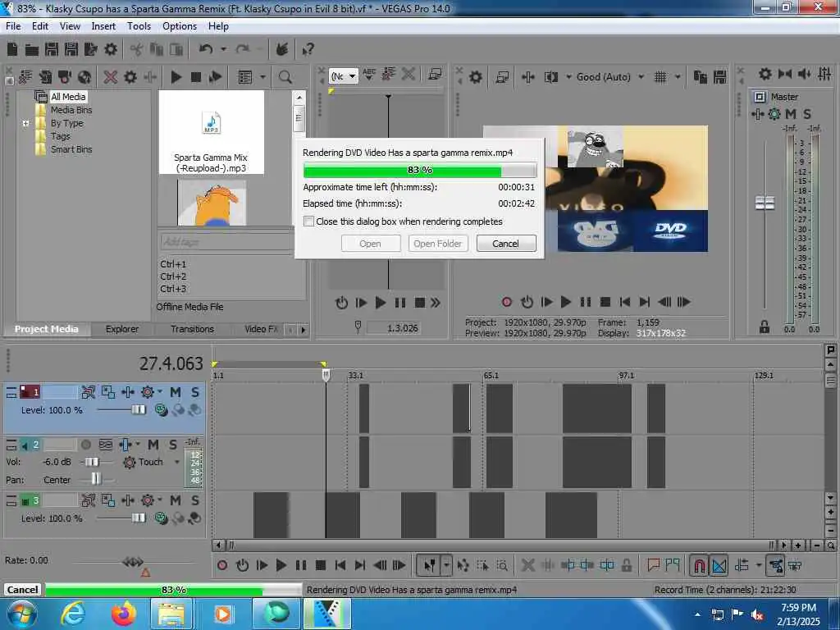840x630 pixels.
Task: Solo video track 1
Action: [x=195, y=393]
